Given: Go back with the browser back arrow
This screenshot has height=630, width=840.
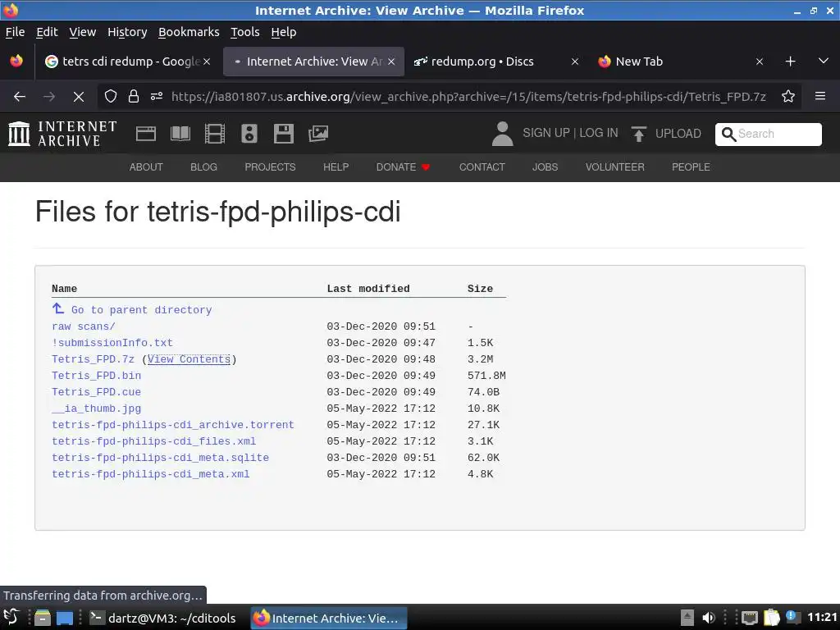Looking at the screenshot, I should coord(20,97).
